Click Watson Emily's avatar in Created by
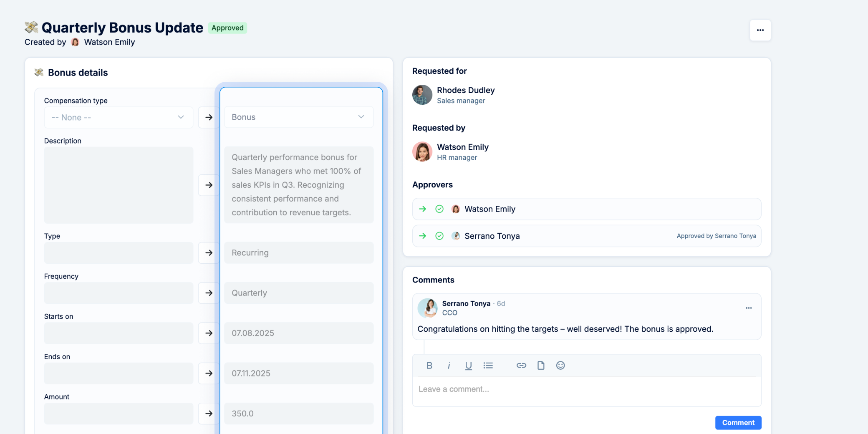This screenshot has width=868, height=434. tap(75, 42)
